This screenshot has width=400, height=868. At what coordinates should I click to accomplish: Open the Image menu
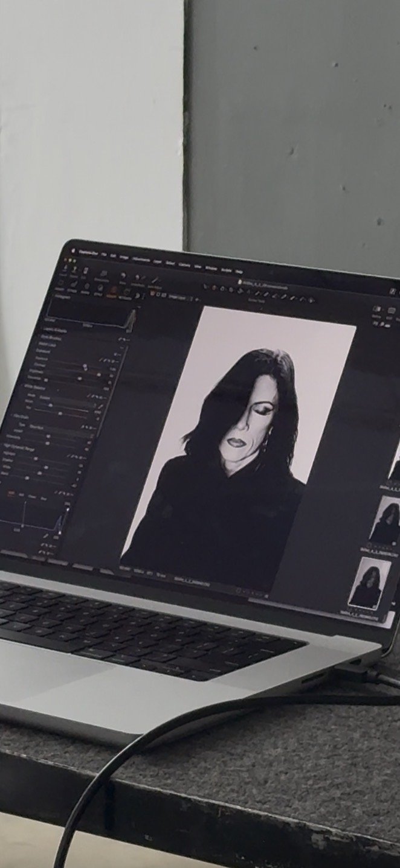click(124, 257)
